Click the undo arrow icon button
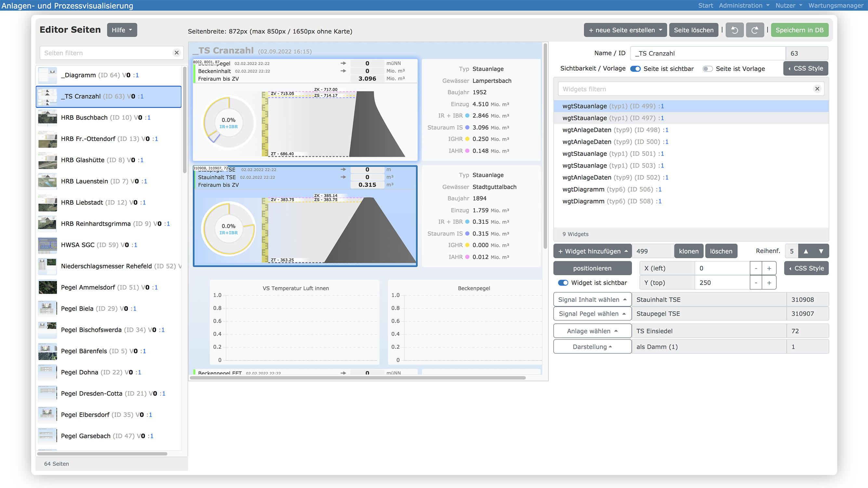 click(734, 30)
